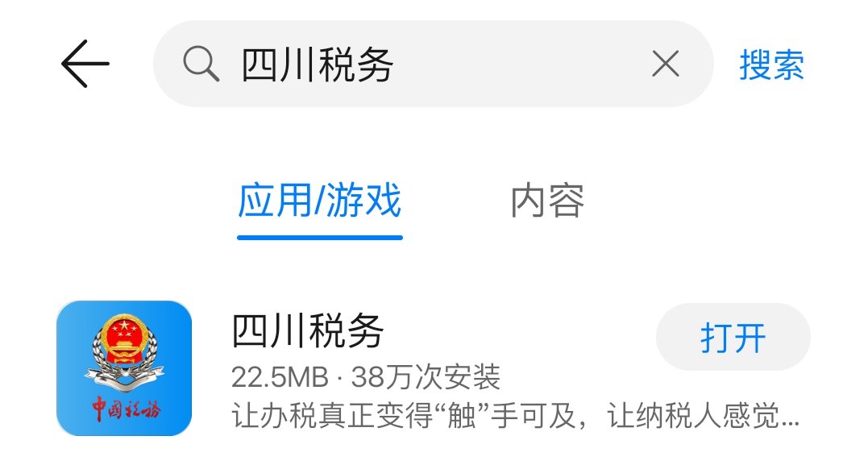
Task: Click the search field containing 四川税务
Action: pyautogui.click(x=433, y=64)
